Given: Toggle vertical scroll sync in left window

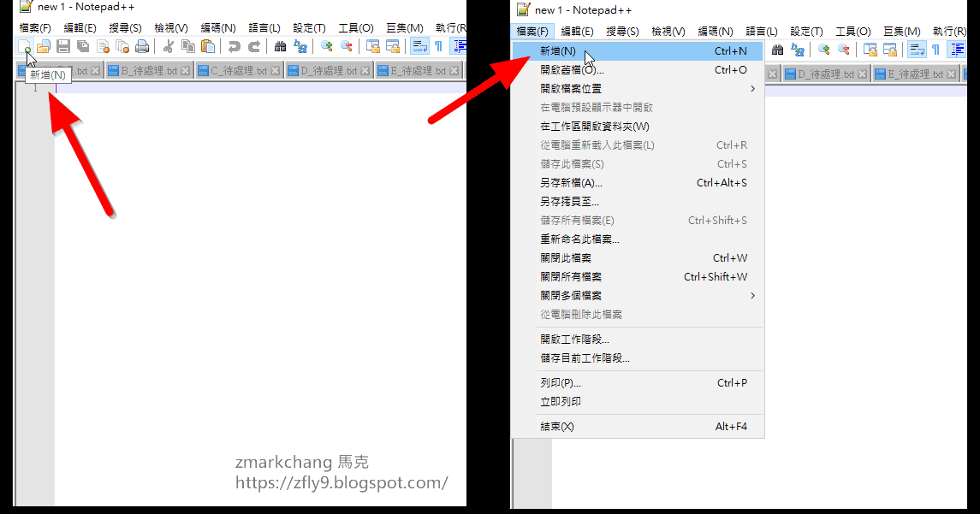Looking at the screenshot, I should pos(373,46).
